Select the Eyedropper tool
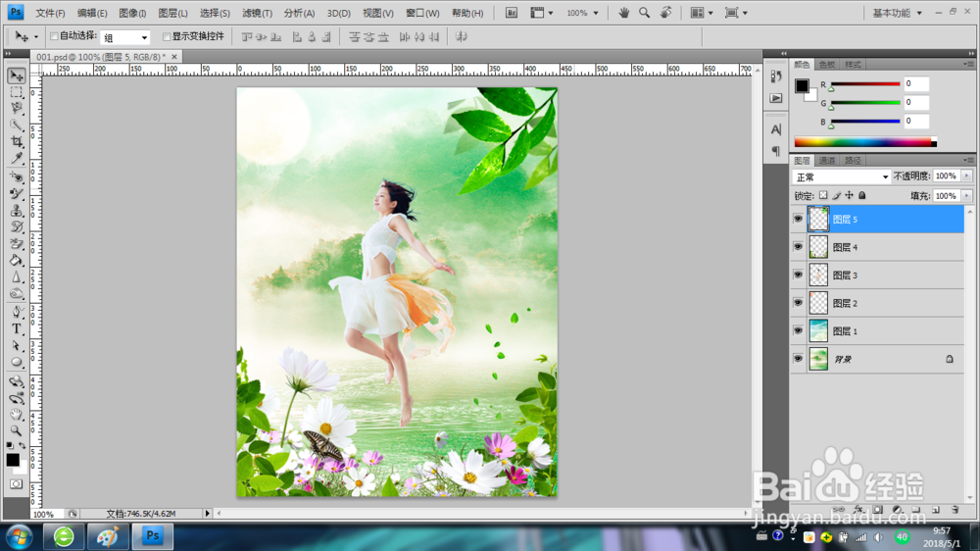The image size is (980, 551). click(x=17, y=158)
